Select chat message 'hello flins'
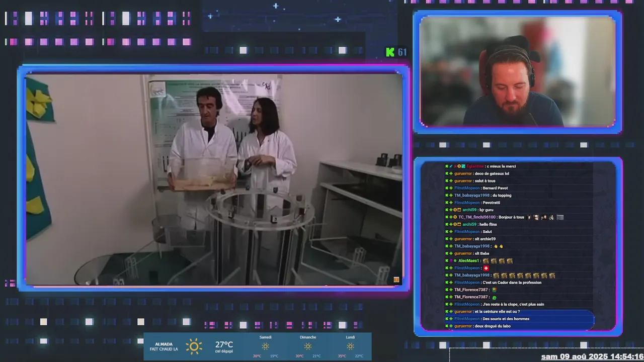 488,224
